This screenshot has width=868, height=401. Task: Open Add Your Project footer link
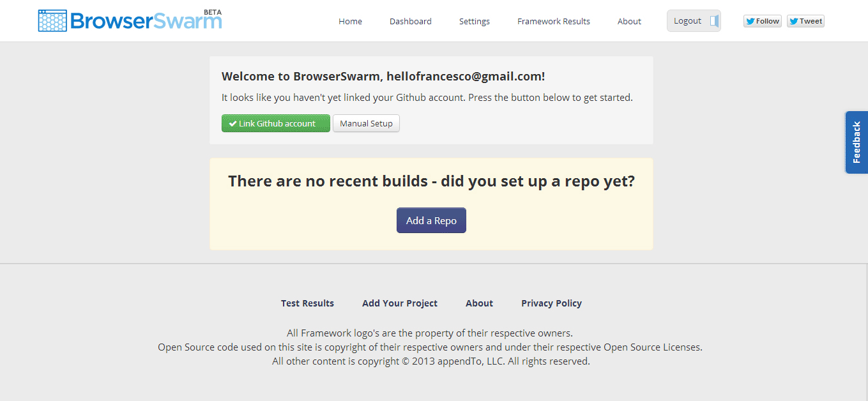click(400, 303)
